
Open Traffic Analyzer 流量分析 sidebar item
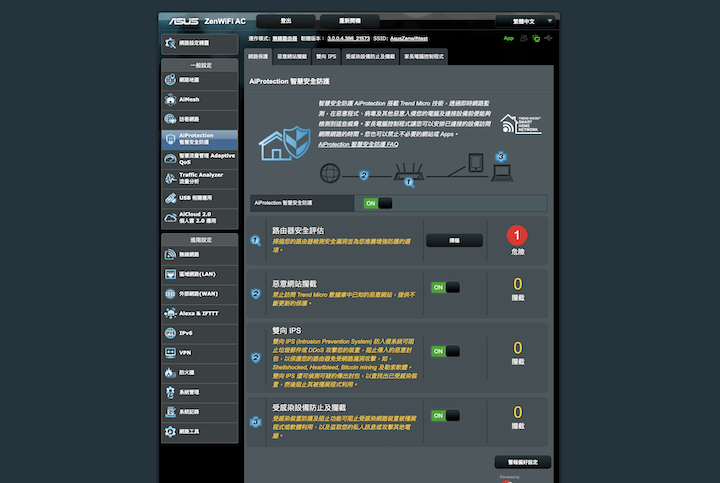[199, 178]
